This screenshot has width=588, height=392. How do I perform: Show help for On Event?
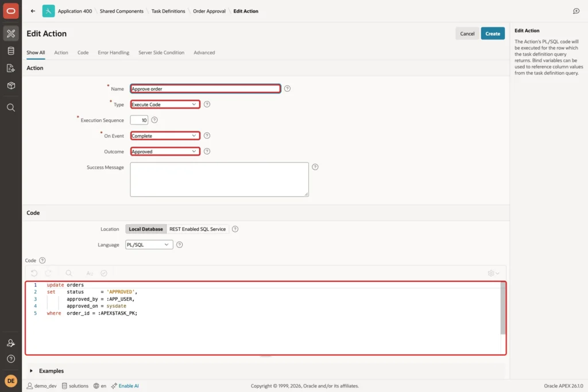(207, 135)
